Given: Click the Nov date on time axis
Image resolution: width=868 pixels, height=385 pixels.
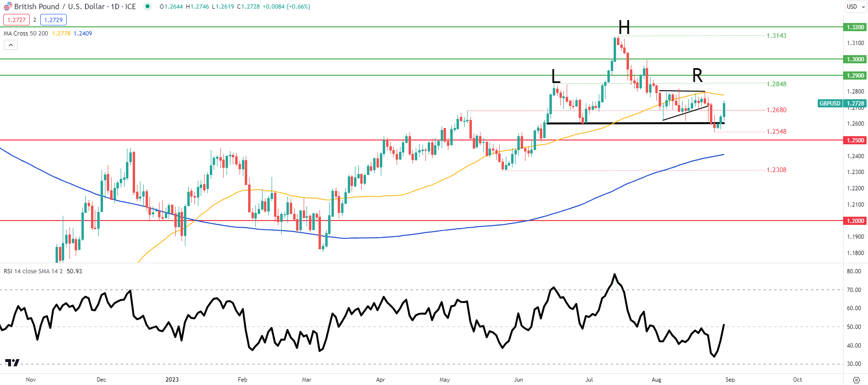Looking at the screenshot, I should click(x=31, y=379).
